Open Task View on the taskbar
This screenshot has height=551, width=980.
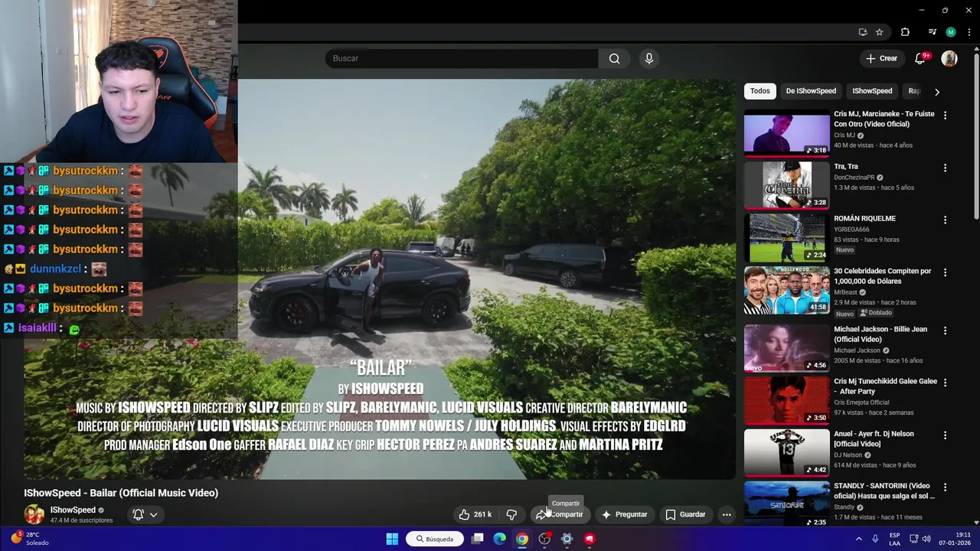tap(478, 539)
